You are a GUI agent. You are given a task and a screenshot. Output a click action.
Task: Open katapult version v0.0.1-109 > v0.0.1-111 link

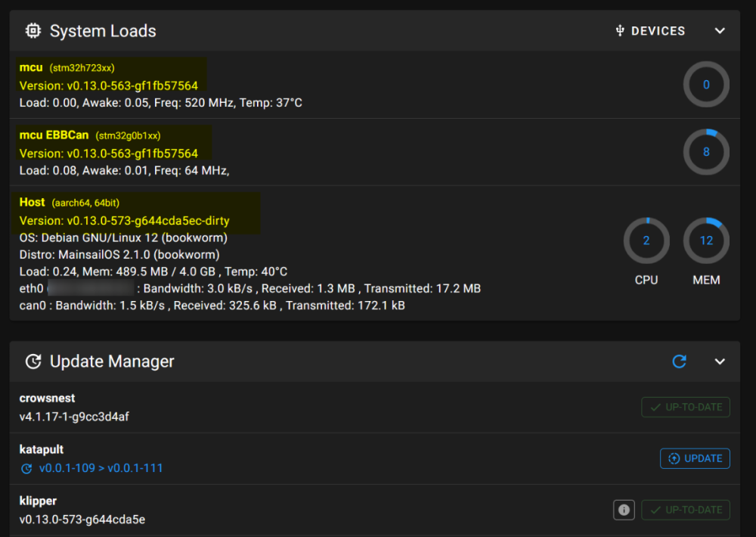(101, 468)
